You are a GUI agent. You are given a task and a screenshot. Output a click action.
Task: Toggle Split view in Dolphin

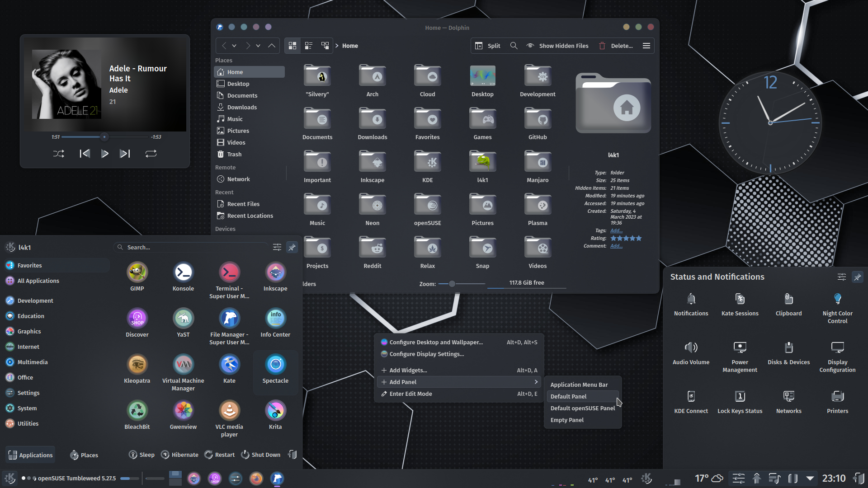click(x=488, y=46)
